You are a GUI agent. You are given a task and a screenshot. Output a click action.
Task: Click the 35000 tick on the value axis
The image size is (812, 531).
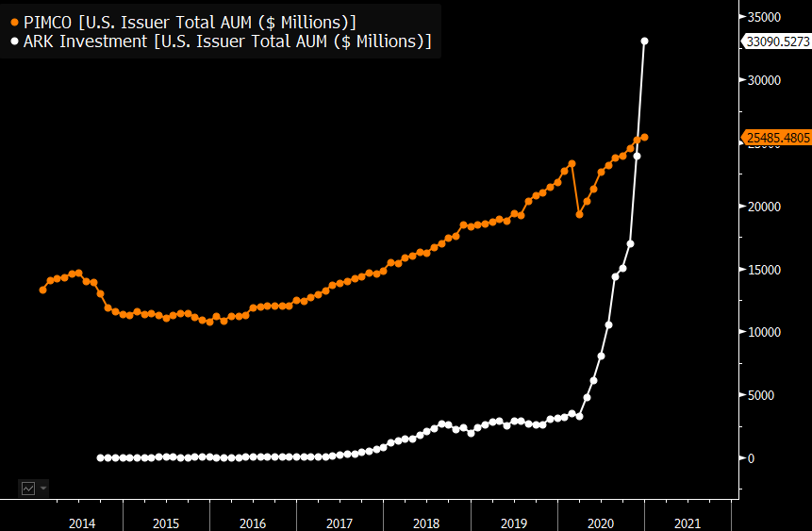(x=766, y=17)
